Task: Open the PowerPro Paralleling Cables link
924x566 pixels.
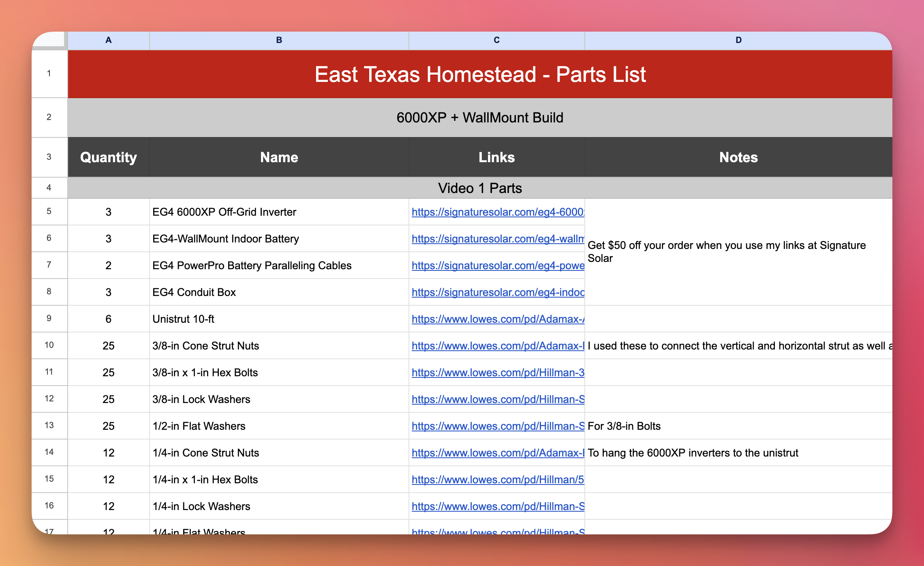Action: pos(498,266)
